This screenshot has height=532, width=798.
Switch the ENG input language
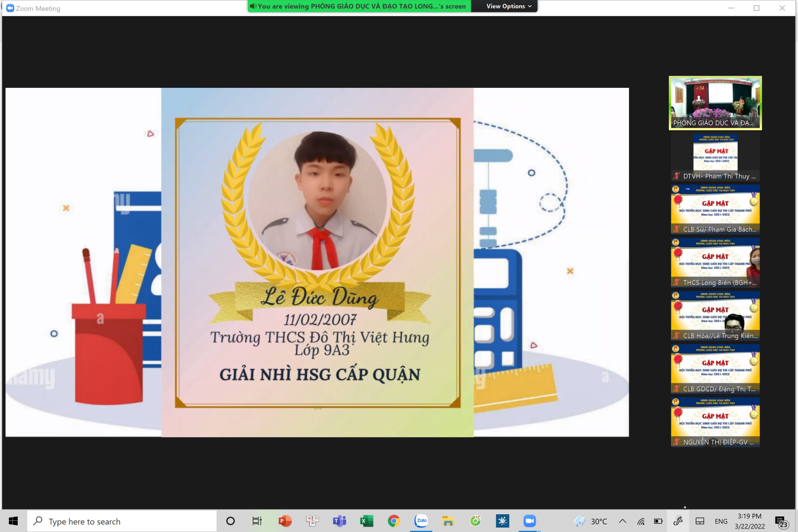pos(721,521)
